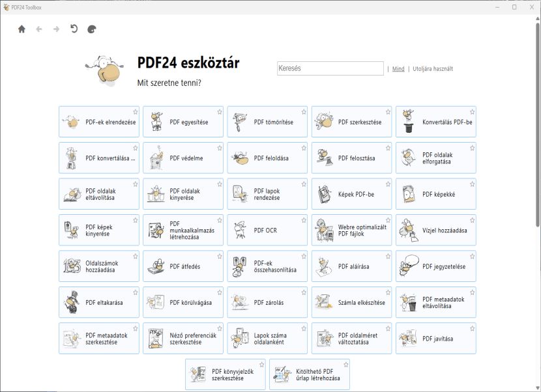Toggle star on PDF képekké tile
The image size is (541, 392).
(472, 184)
